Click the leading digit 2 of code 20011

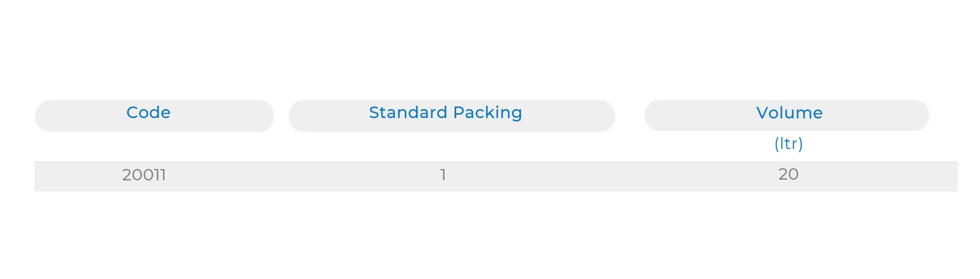click(127, 175)
